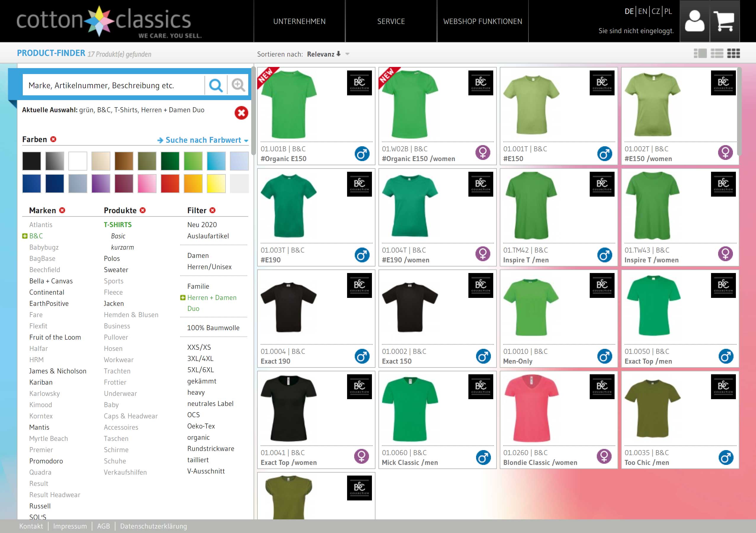
Task: Select the Jacken category
Action: click(x=114, y=304)
